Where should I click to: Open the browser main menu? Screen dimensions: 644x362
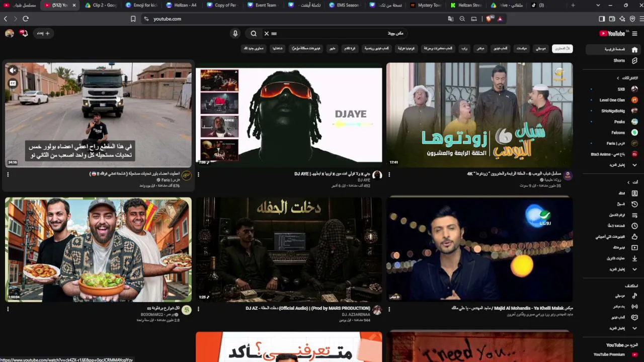[641, 19]
